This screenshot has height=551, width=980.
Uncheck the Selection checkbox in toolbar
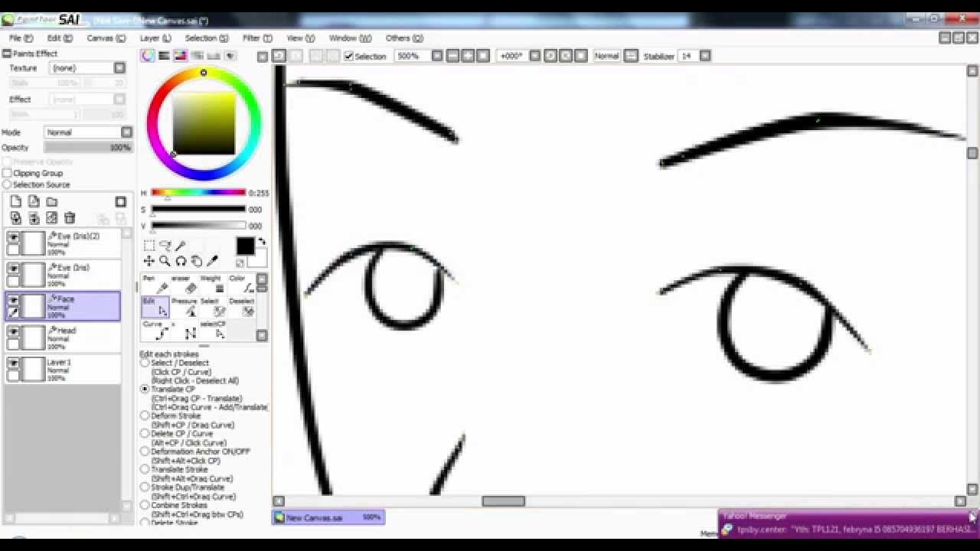click(349, 55)
